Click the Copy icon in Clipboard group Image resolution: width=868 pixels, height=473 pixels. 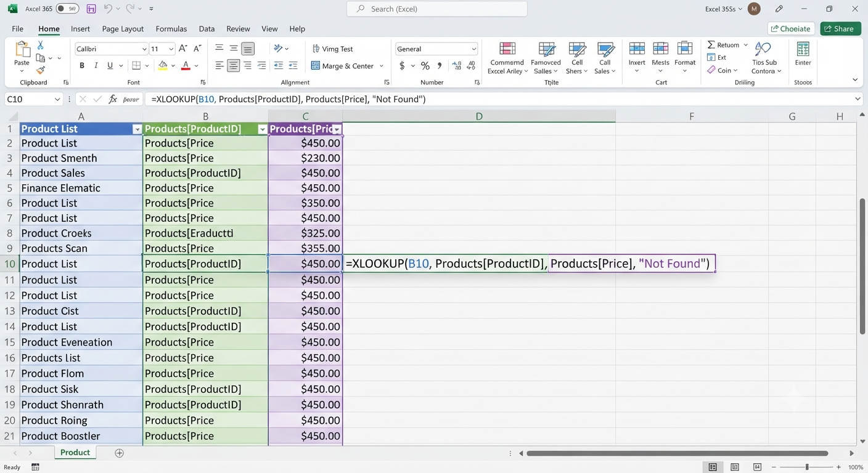coord(41,58)
